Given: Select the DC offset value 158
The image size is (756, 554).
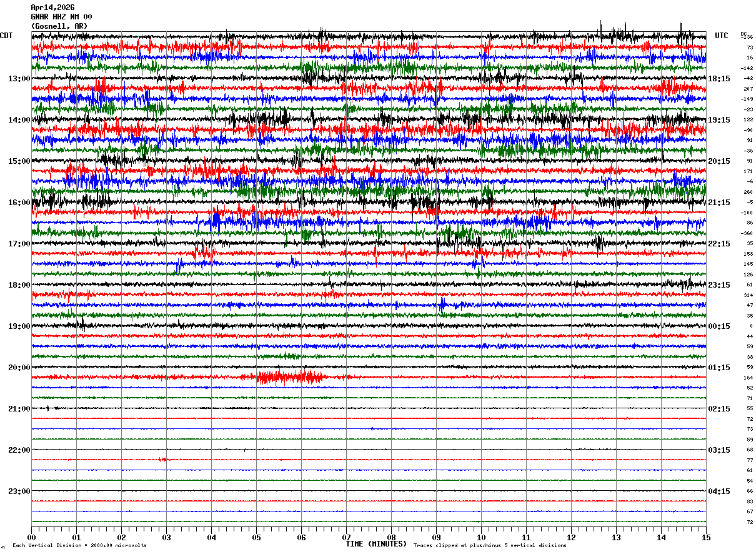Looking at the screenshot, I should point(749,254).
